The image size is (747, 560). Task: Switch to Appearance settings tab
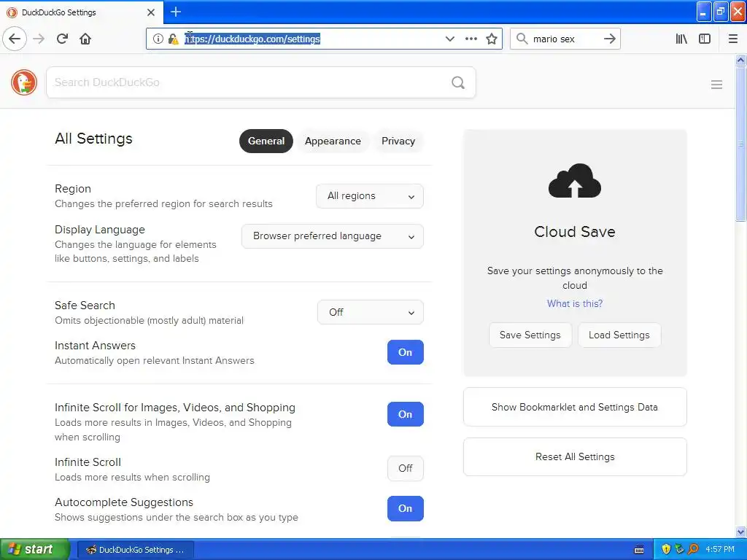tap(333, 141)
